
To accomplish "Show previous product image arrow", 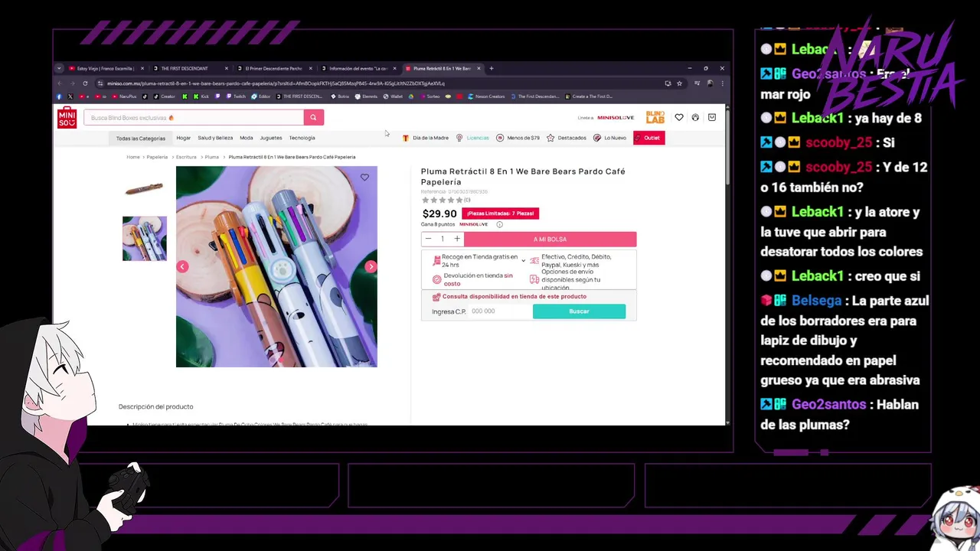I will coord(182,266).
